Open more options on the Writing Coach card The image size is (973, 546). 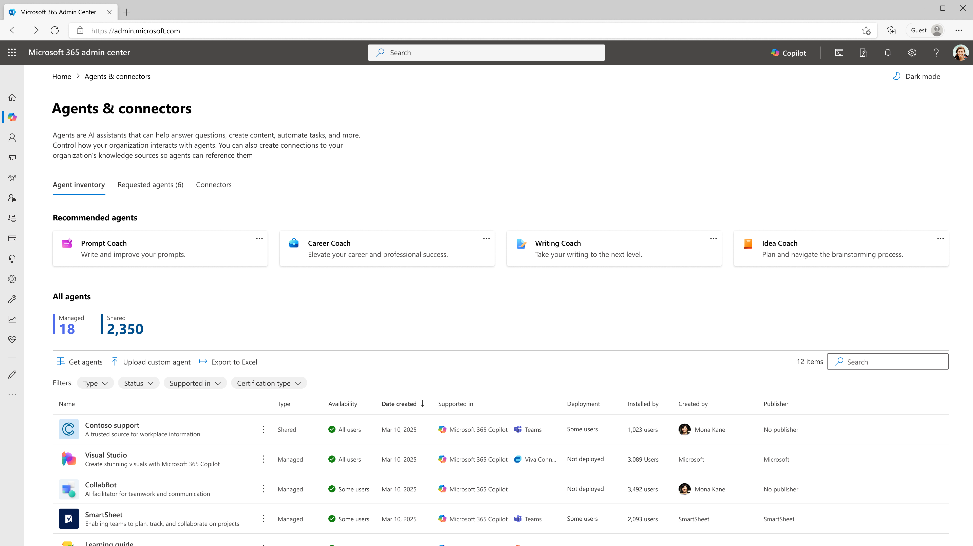click(714, 238)
